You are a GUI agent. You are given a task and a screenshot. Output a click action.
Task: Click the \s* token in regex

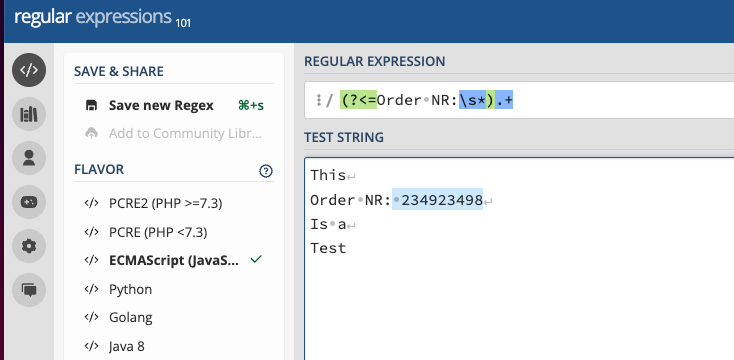[472, 100]
